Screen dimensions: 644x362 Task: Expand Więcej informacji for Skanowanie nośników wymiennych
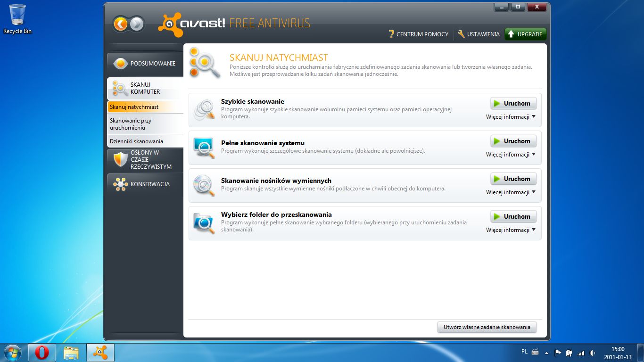511,192
